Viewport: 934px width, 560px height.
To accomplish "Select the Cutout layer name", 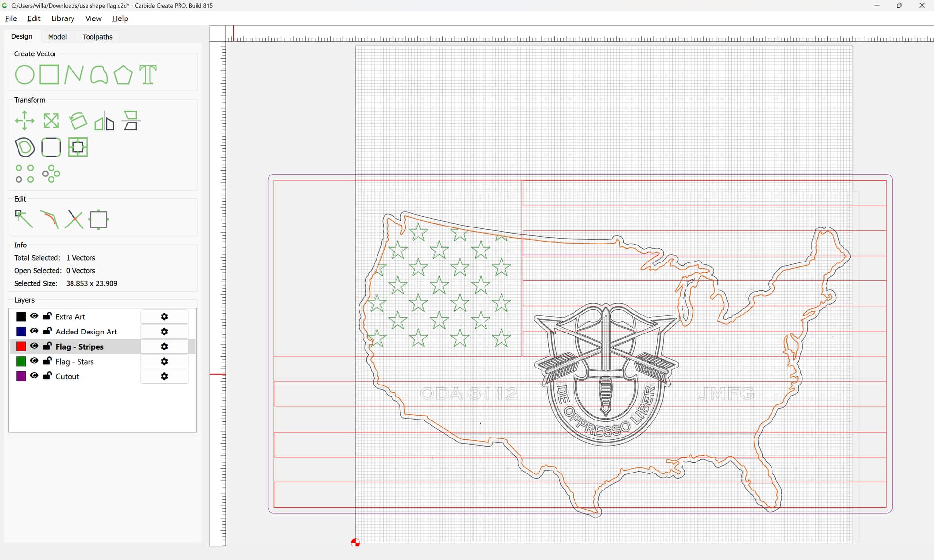I will (x=68, y=377).
